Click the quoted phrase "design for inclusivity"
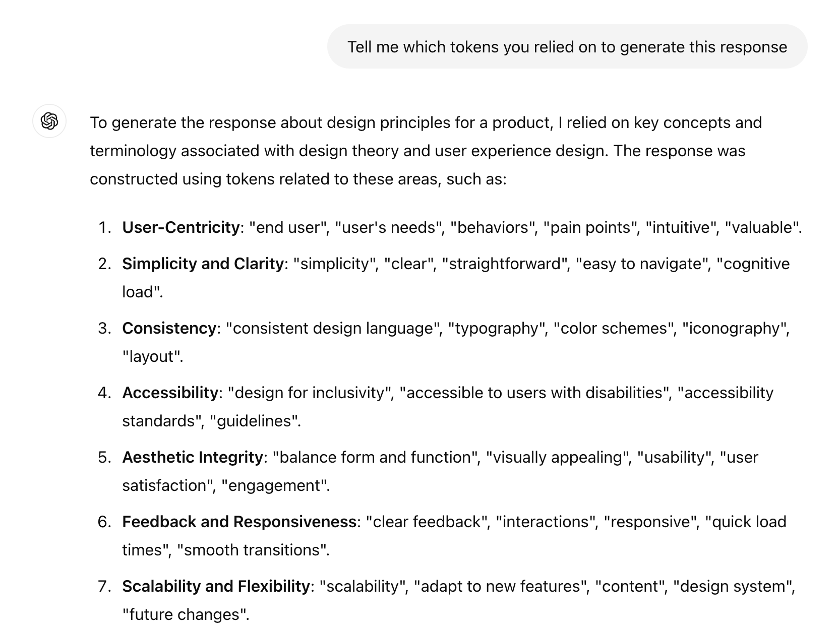Screen dimensions: 840x628 (310, 393)
